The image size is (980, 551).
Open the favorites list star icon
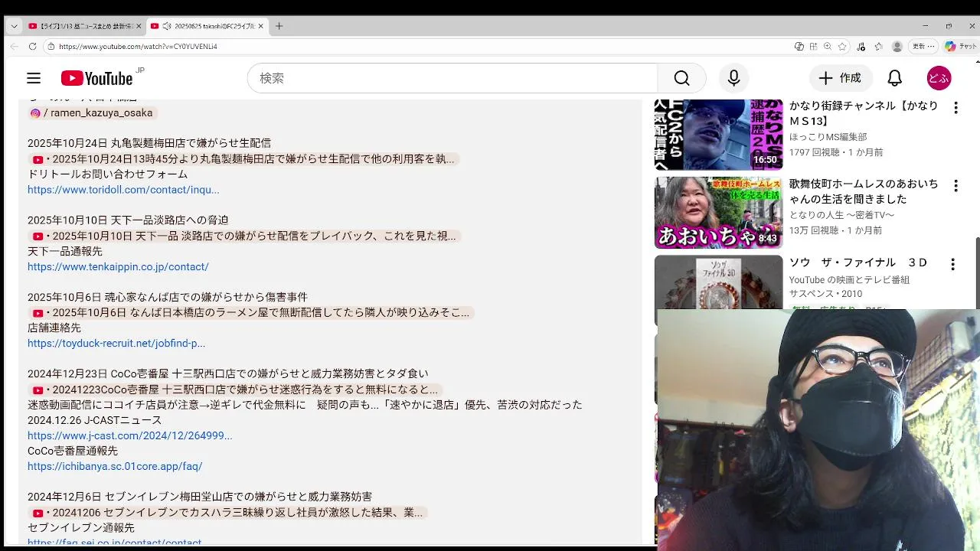point(879,47)
